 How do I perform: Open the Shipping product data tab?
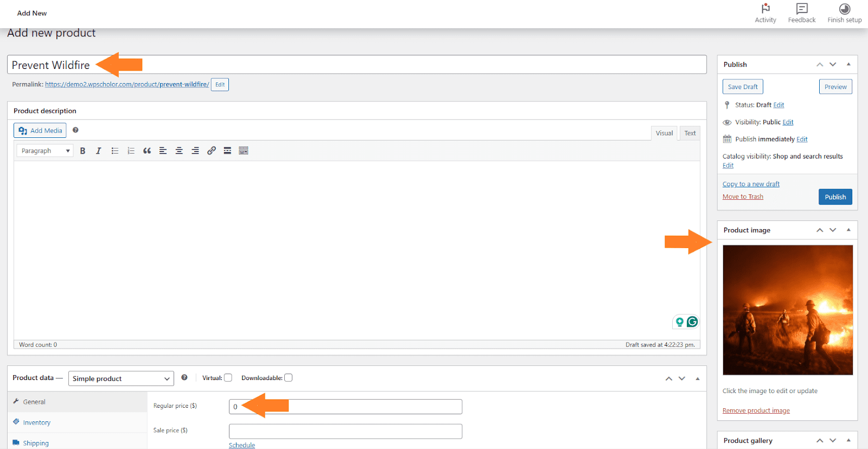pyautogui.click(x=77, y=443)
